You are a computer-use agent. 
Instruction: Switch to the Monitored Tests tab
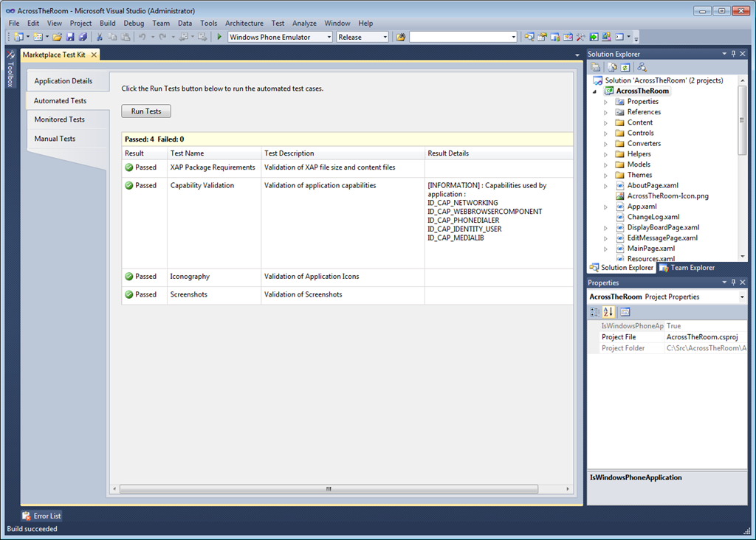[x=59, y=120]
